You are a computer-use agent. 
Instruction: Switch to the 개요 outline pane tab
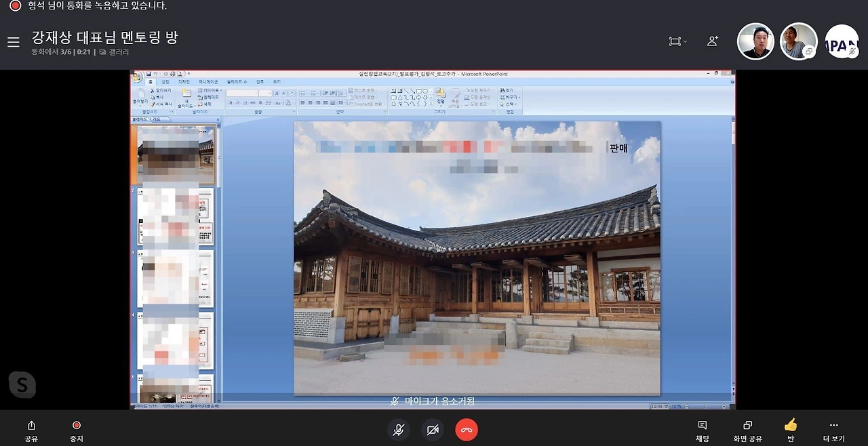pos(157,119)
